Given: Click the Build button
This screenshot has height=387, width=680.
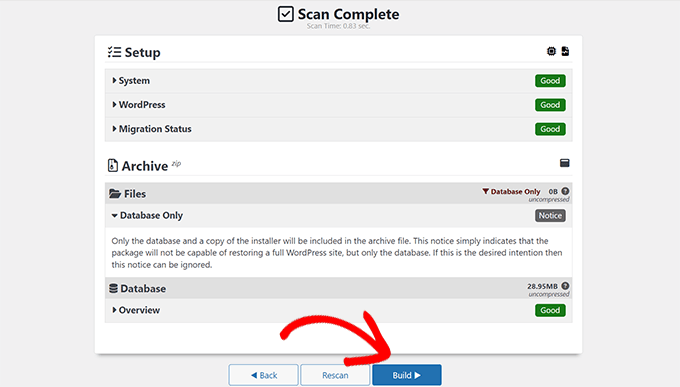Looking at the screenshot, I should (x=407, y=375).
